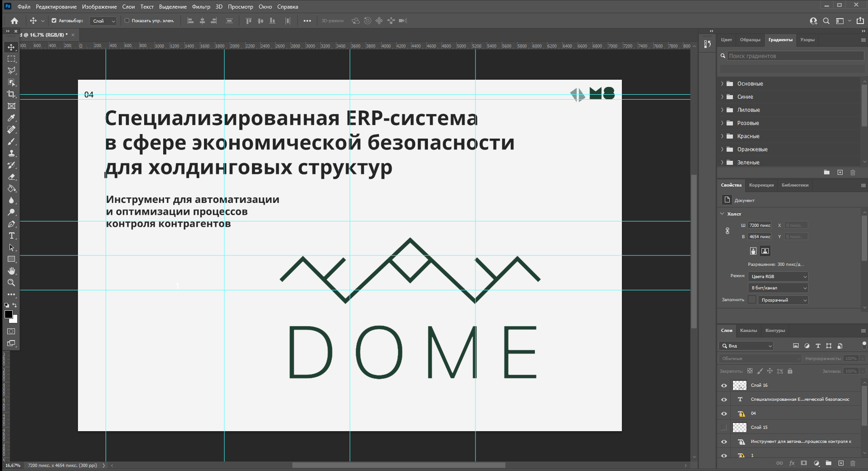Open the Изображение menu

99,7
